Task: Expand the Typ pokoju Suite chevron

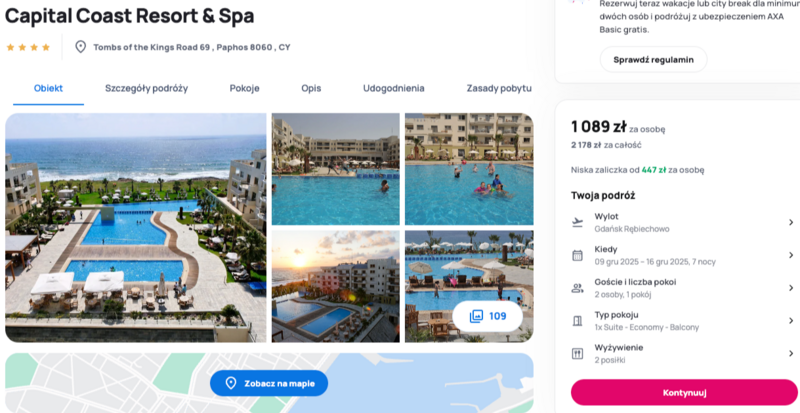Action: click(791, 321)
